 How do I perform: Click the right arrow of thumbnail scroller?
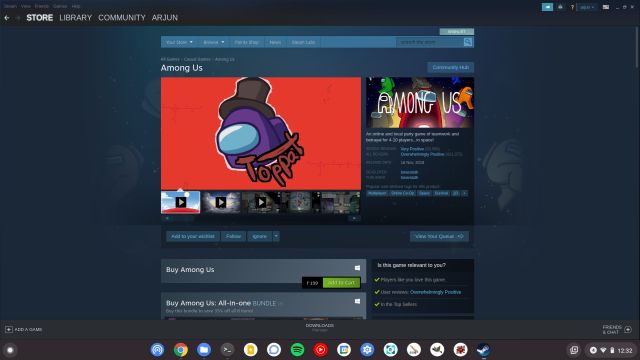pyautogui.click(x=355, y=218)
